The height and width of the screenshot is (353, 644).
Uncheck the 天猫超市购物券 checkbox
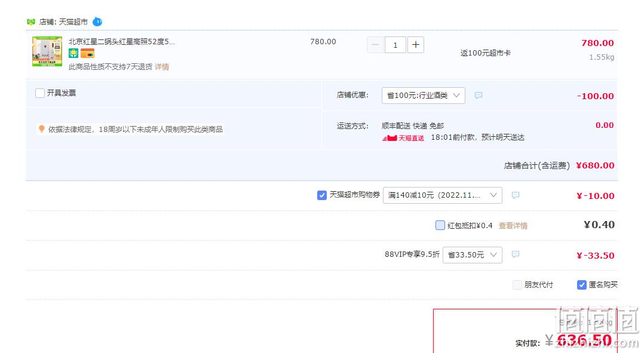[322, 195]
